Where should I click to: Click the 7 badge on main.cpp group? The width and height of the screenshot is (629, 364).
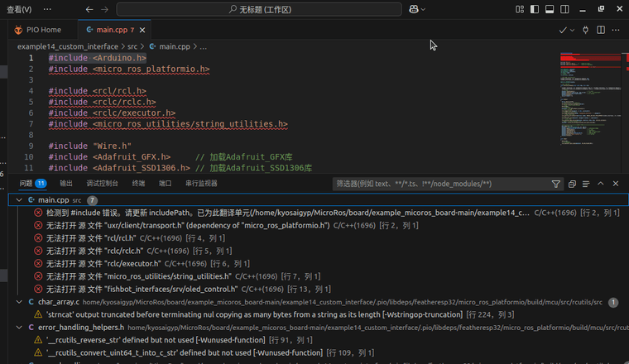pos(92,200)
